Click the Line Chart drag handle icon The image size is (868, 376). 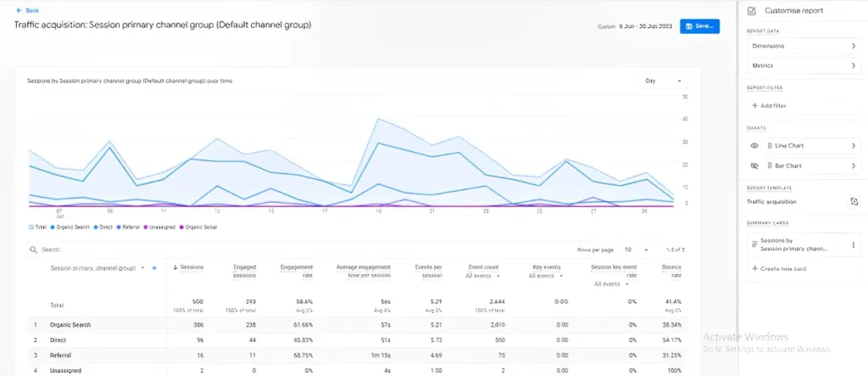pos(770,146)
